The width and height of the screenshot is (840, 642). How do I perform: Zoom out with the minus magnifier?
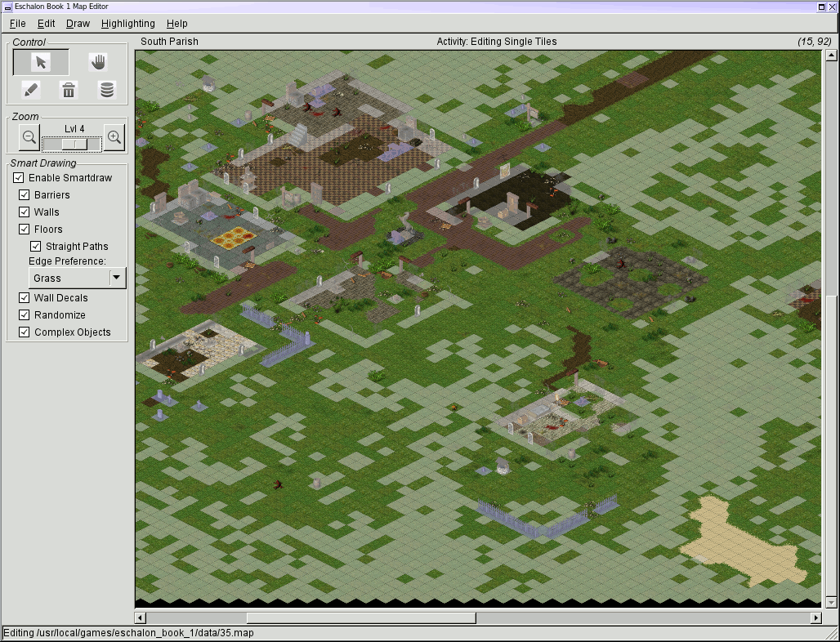tap(29, 138)
